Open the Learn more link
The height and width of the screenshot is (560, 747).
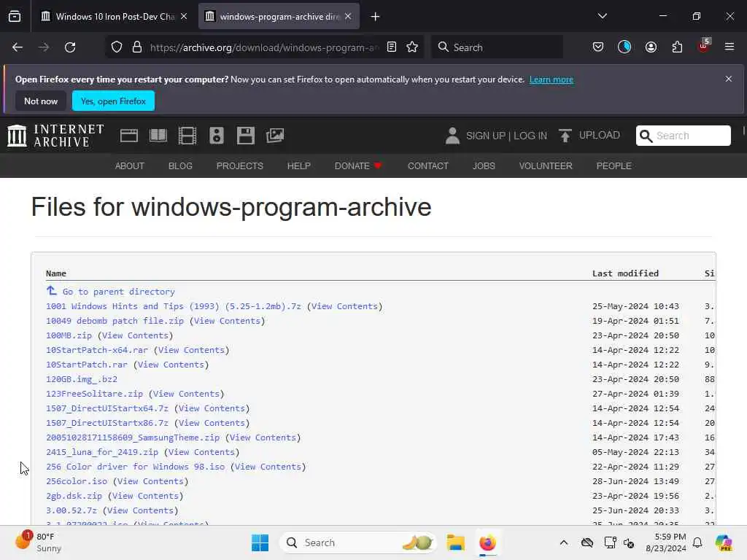click(x=551, y=79)
